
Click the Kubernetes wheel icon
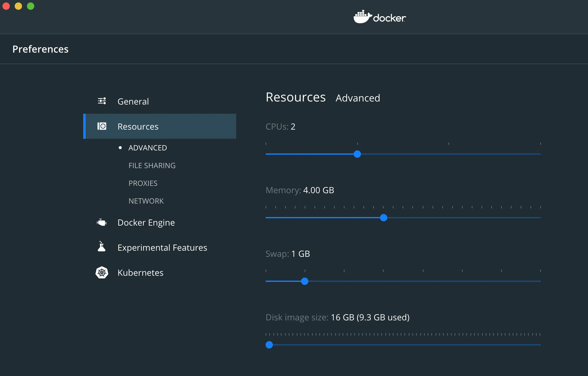click(x=102, y=272)
